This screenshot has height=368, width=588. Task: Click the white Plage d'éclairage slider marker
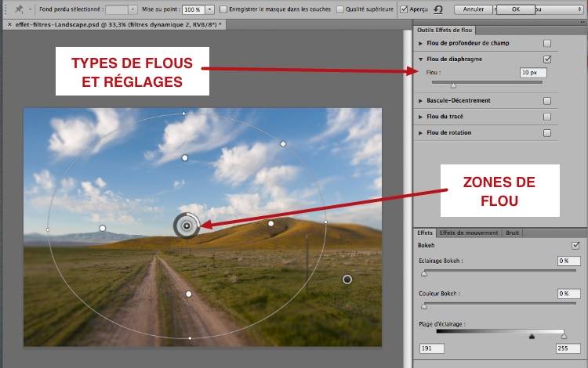pyautogui.click(x=564, y=336)
